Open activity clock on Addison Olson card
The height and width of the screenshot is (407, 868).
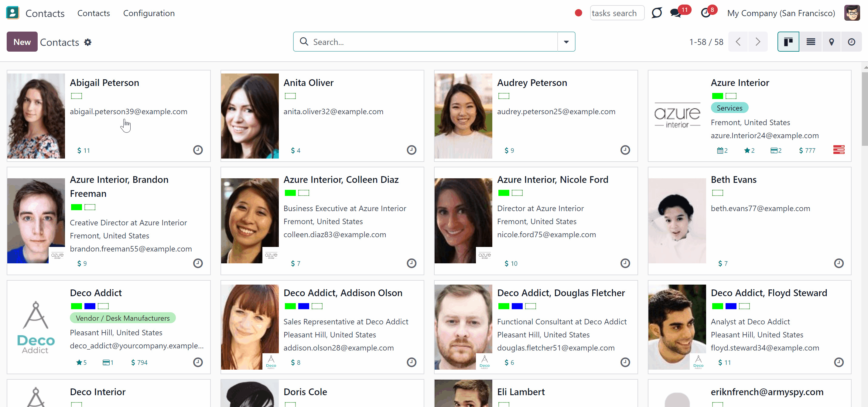click(412, 362)
